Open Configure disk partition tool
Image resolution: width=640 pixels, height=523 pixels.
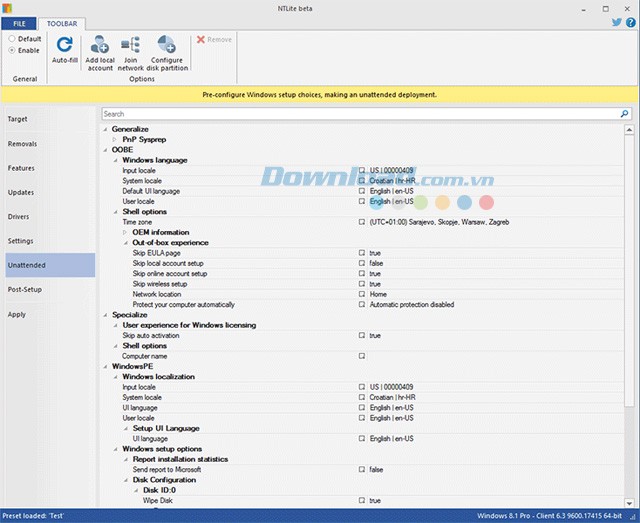(165, 45)
